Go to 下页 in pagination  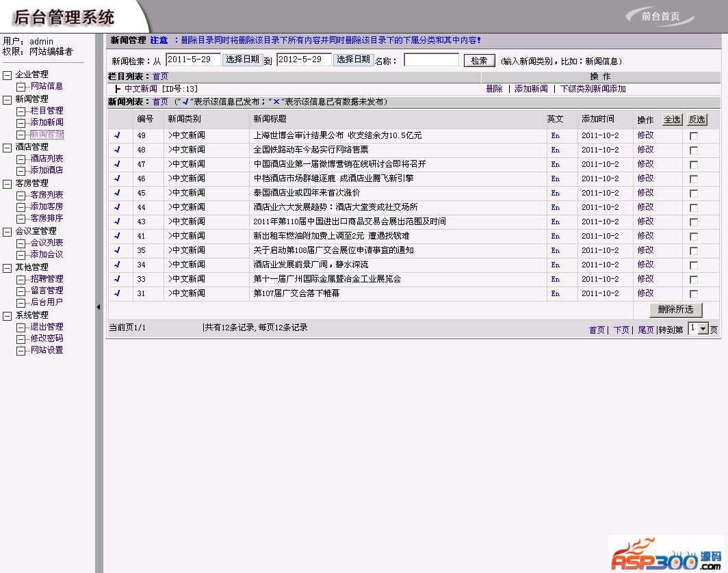[621, 330]
